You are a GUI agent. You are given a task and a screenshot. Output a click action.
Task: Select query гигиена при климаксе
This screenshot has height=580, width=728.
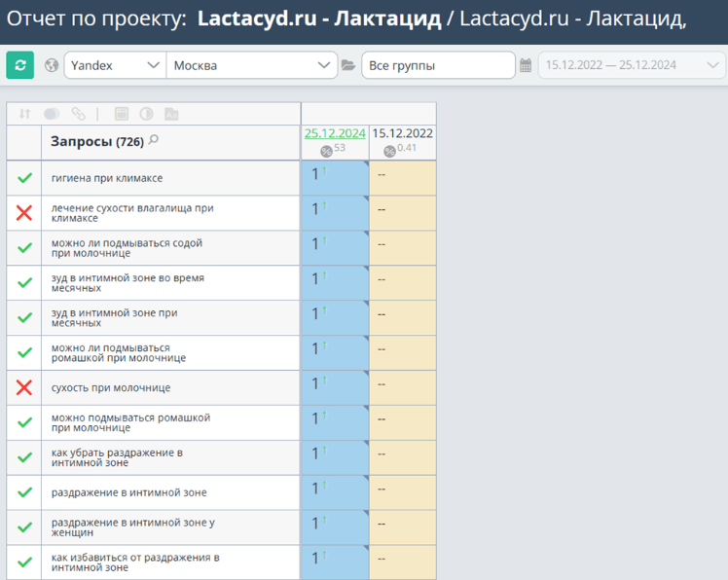click(107, 178)
